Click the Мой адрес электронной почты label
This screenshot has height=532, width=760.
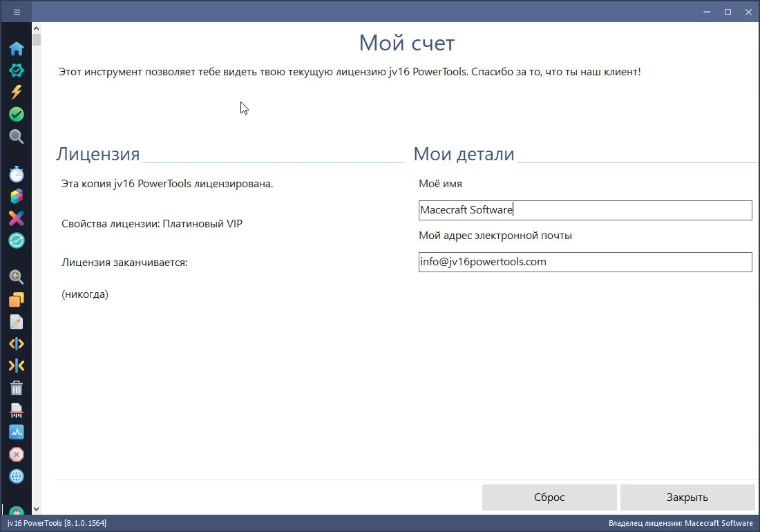pos(495,236)
